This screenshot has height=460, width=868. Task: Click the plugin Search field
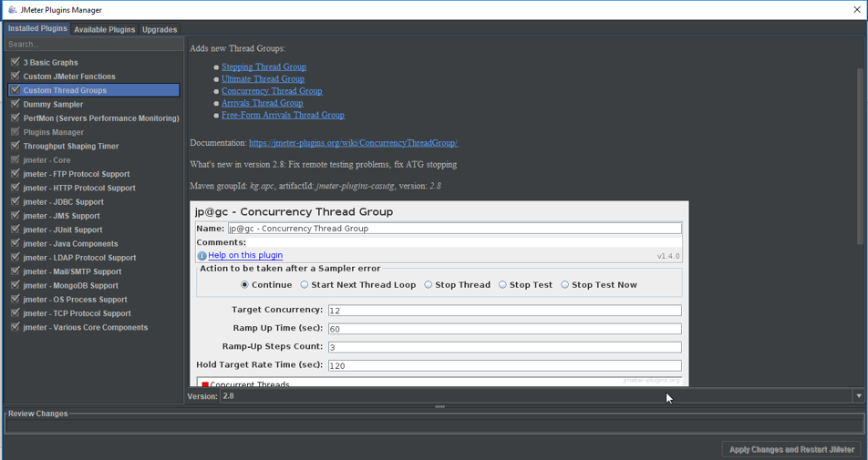click(94, 45)
